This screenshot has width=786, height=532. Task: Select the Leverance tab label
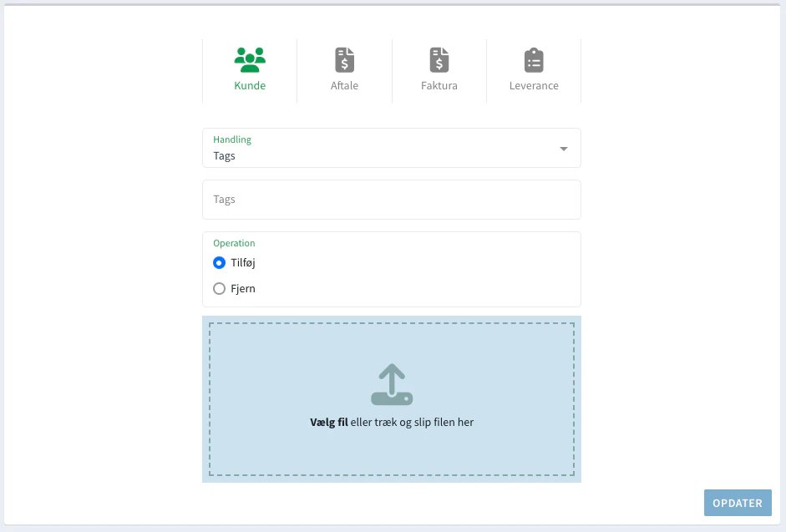coord(534,85)
